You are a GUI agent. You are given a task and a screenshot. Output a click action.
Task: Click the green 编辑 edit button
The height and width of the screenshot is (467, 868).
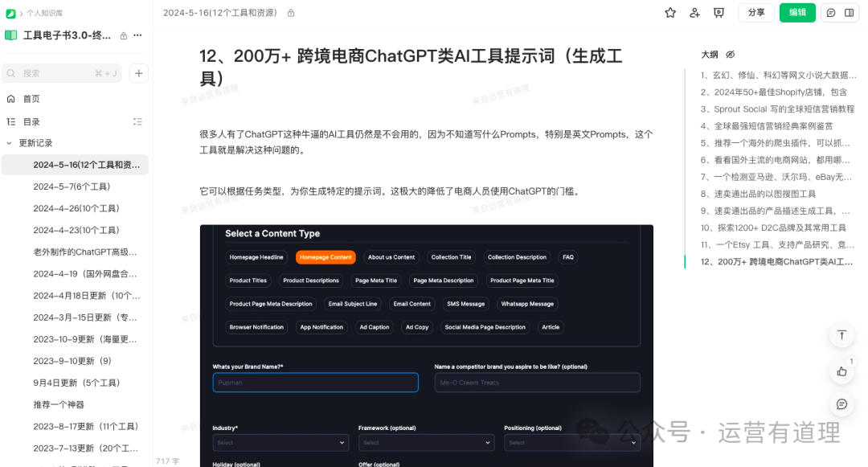click(x=796, y=12)
